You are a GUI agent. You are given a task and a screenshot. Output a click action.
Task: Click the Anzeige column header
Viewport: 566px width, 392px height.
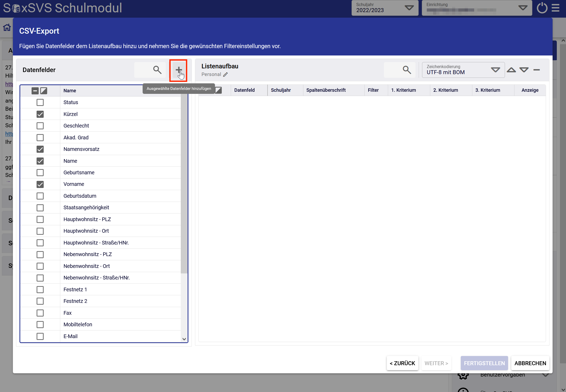coord(530,90)
